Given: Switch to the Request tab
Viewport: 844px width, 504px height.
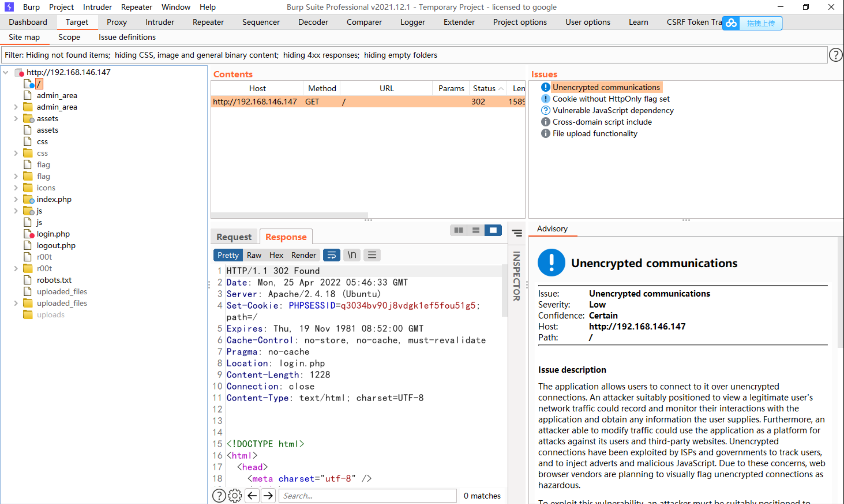Looking at the screenshot, I should [x=234, y=237].
